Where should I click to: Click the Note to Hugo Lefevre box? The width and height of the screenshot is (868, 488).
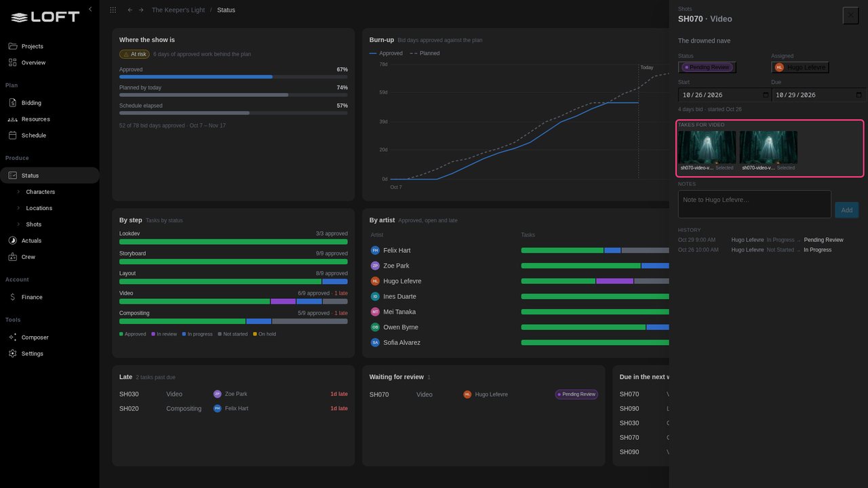(754, 204)
